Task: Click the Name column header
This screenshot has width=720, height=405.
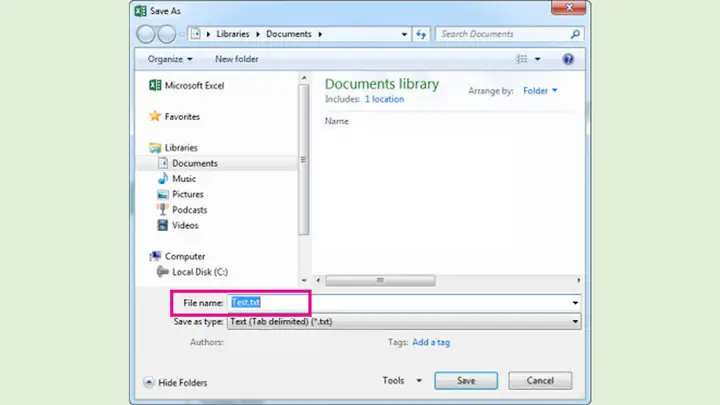Action: coord(337,121)
